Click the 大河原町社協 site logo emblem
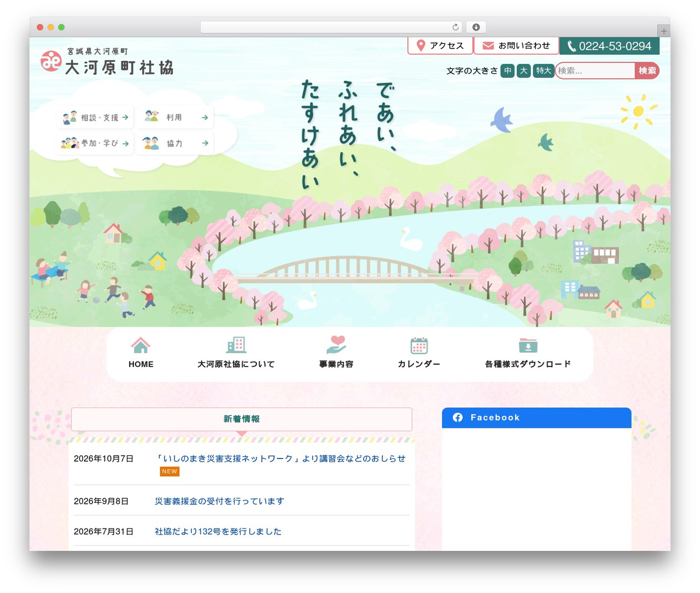This screenshot has height=593, width=700. (51, 61)
